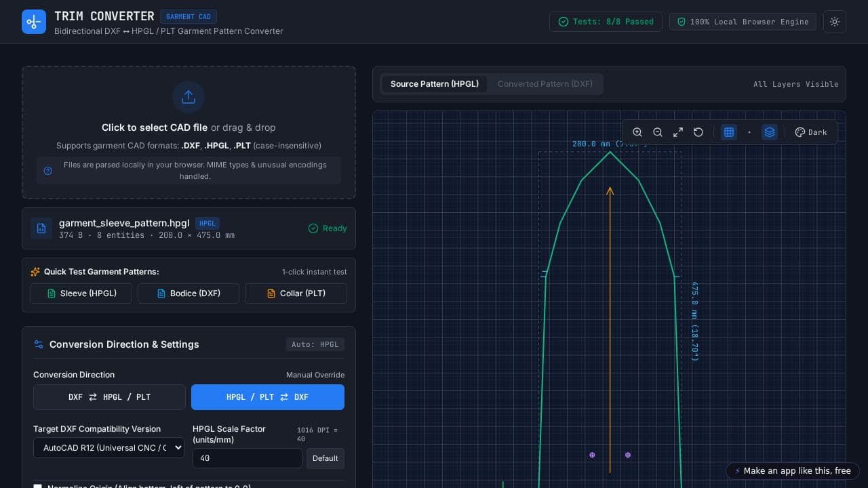Toggle the grid display button
This screenshot has width=868, height=488.
[x=729, y=132]
